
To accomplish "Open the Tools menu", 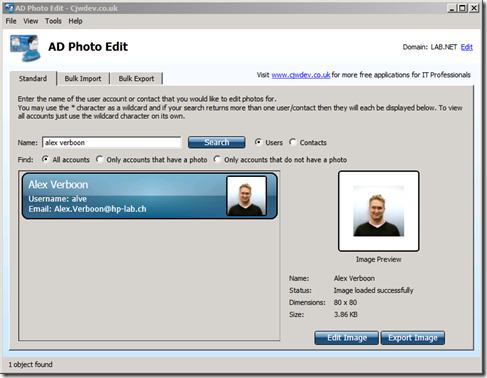I will (x=53, y=21).
